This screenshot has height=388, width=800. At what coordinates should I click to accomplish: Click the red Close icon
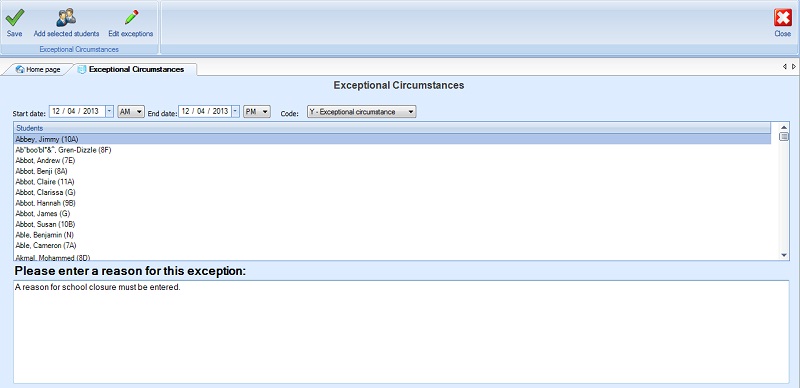[783, 17]
